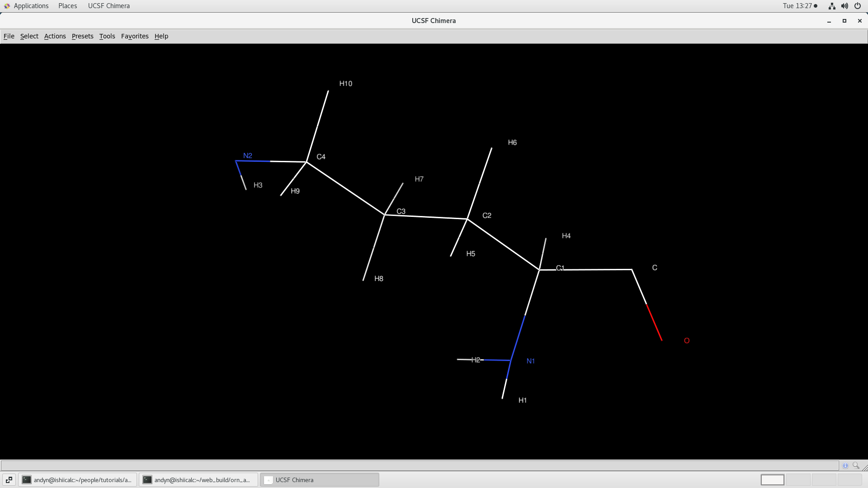Open the Help menu
The width and height of the screenshot is (868, 488).
coord(161,36)
